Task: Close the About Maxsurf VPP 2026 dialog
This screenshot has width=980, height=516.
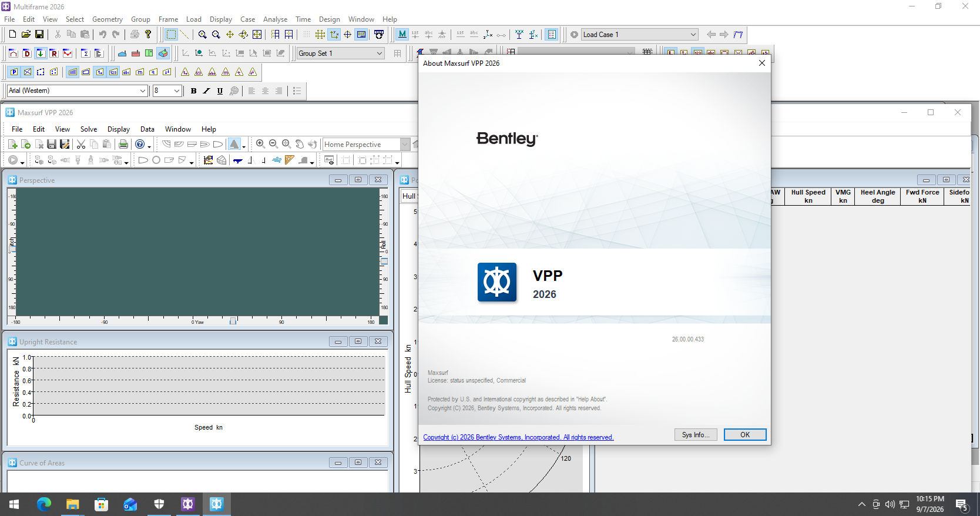Action: [761, 63]
